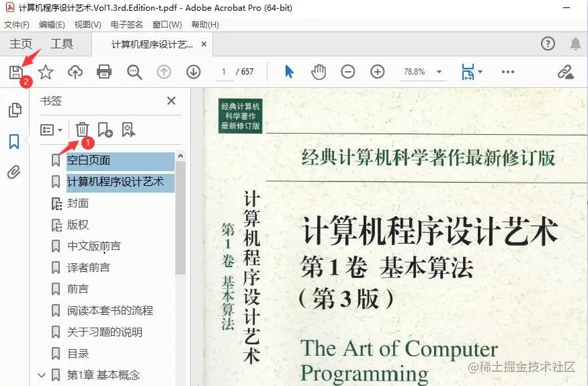The height and width of the screenshot is (386, 588).
Task: Jump to the 前言 bookmark
Action: tap(78, 289)
